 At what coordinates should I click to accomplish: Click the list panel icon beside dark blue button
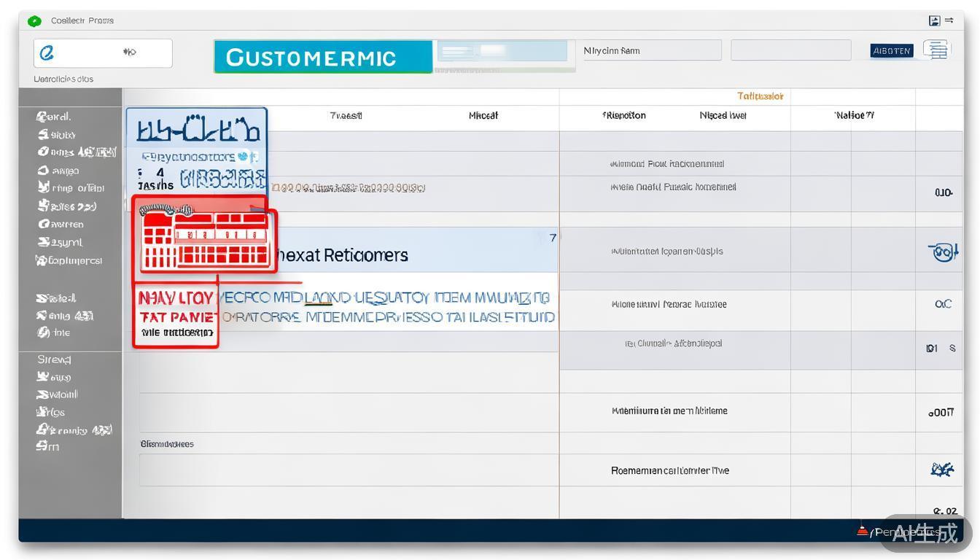[x=937, y=50]
